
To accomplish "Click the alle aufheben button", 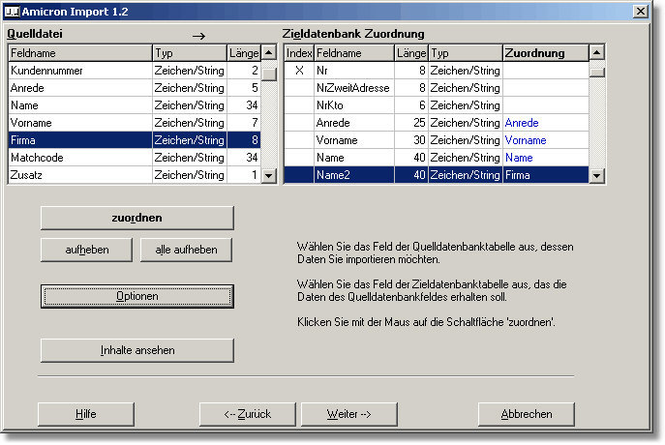I will pos(186,249).
